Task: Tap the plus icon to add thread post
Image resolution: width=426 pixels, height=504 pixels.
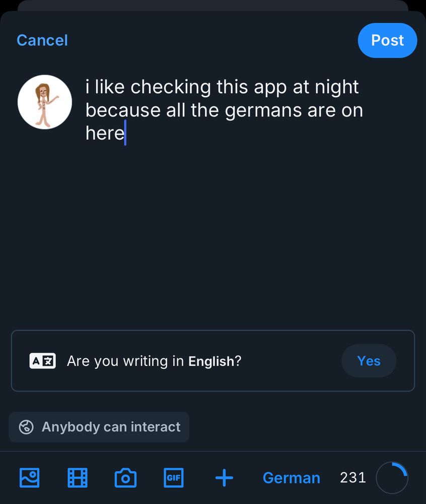Action: 224,478
